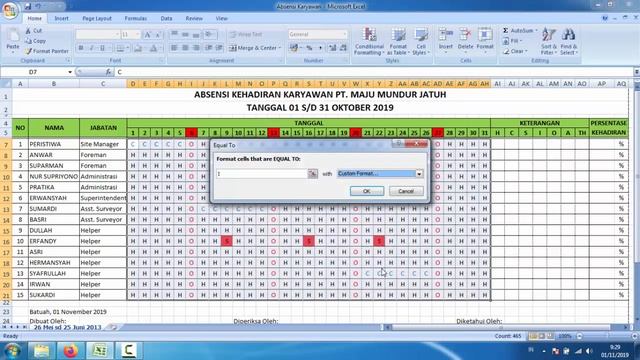Click Increase Font Size

pyautogui.click(x=148, y=35)
